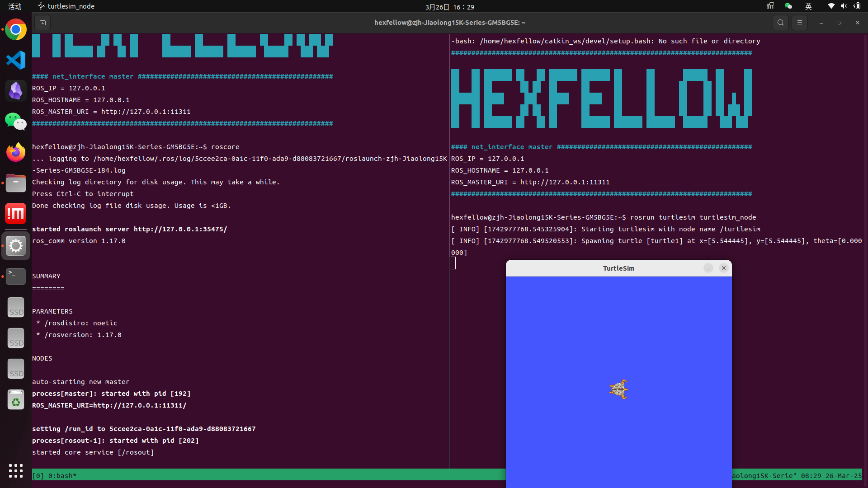Viewport: 868px width, 488px height.
Task: Open the Files manager in the dock
Action: (16, 183)
